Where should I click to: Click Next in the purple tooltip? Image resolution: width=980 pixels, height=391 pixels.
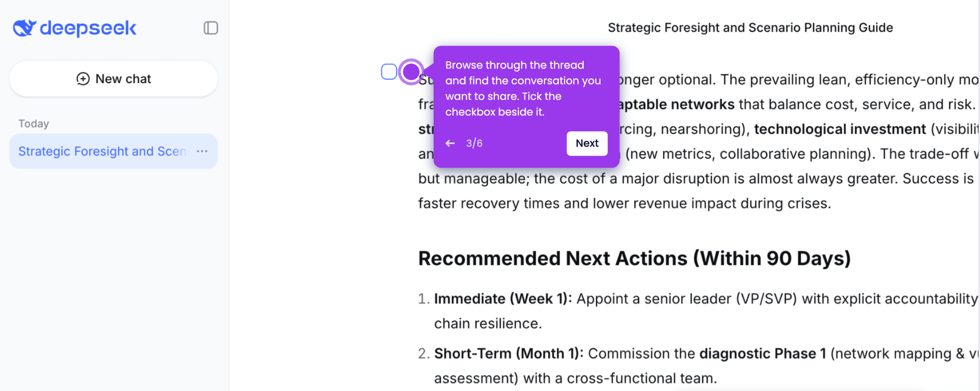pyautogui.click(x=586, y=144)
